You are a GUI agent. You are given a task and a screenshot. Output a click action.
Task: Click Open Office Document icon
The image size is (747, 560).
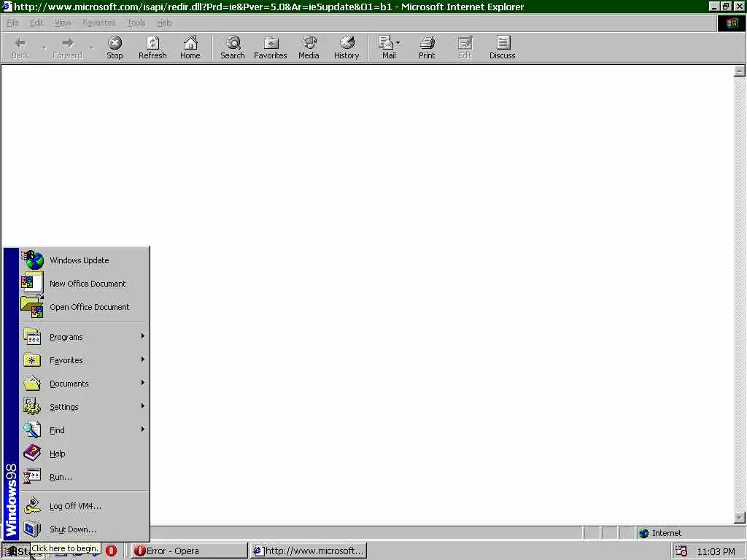32,307
